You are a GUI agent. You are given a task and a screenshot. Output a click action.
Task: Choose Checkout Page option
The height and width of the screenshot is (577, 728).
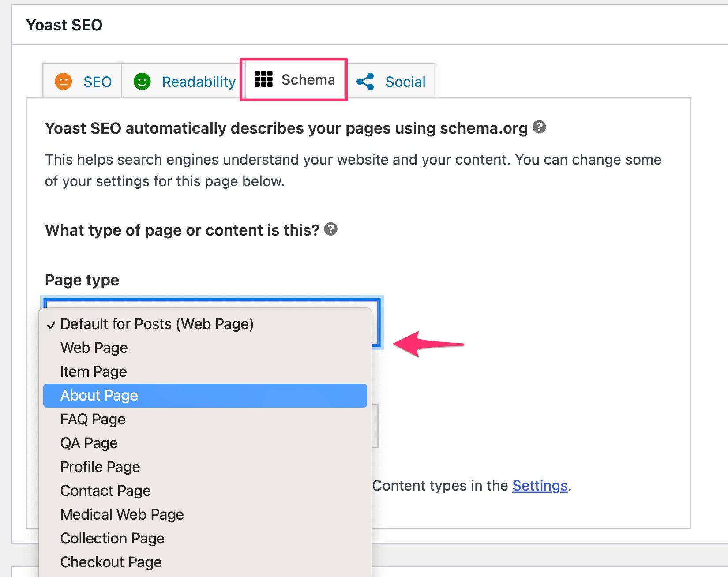[x=205, y=562]
